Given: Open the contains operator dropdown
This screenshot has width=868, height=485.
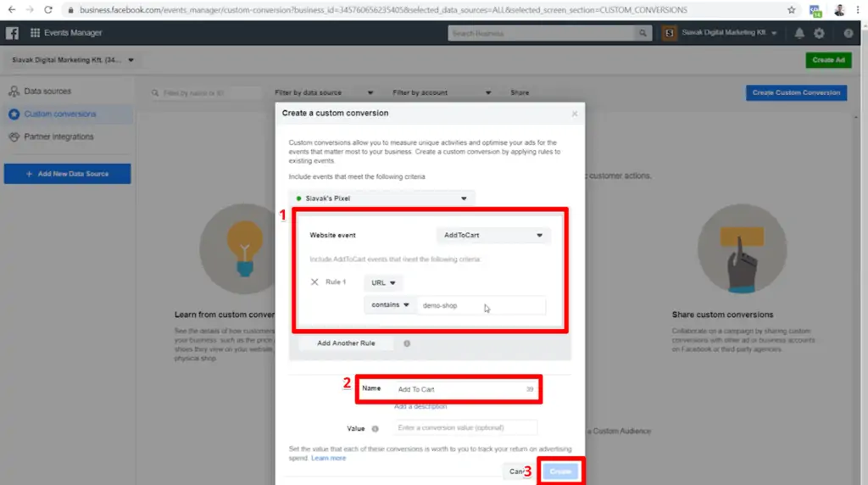Looking at the screenshot, I should [390, 305].
